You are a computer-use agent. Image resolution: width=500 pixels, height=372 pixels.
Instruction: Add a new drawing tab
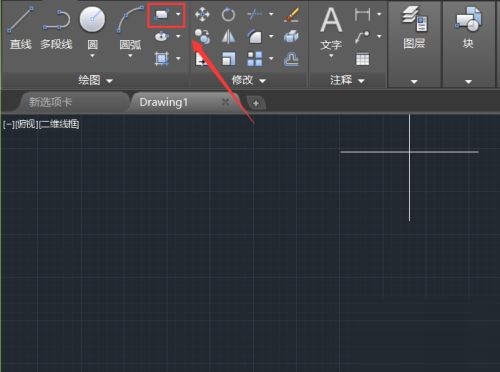pos(256,103)
